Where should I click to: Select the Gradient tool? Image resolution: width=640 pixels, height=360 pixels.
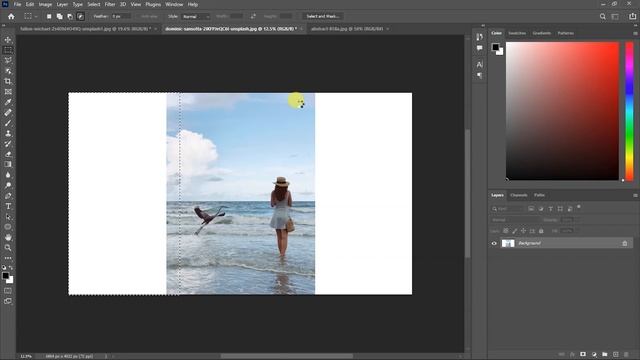click(x=8, y=164)
